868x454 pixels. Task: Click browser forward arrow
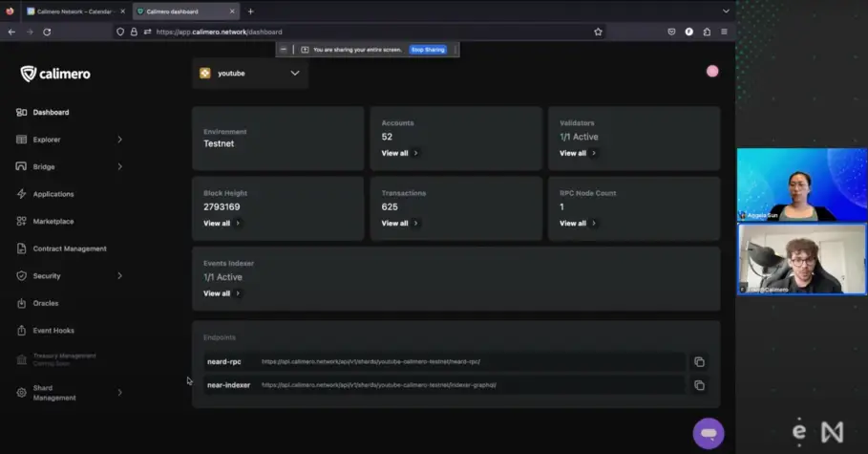30,32
